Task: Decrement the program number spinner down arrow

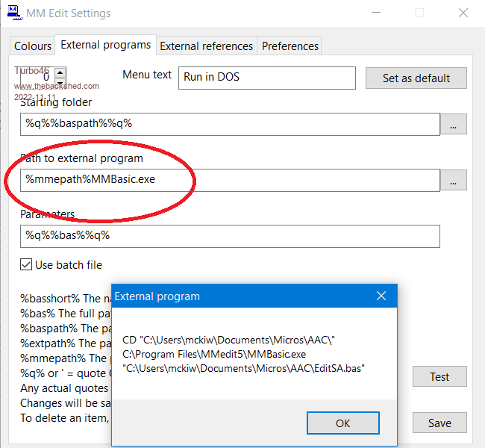Action: tap(60, 82)
